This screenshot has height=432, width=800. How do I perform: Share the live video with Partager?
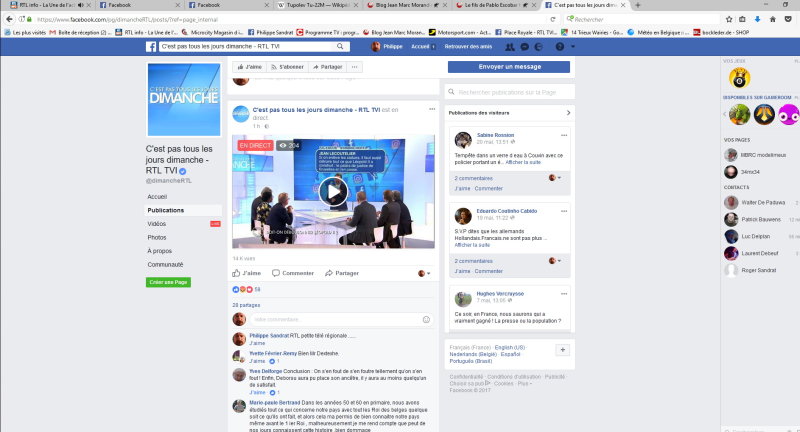coord(342,273)
